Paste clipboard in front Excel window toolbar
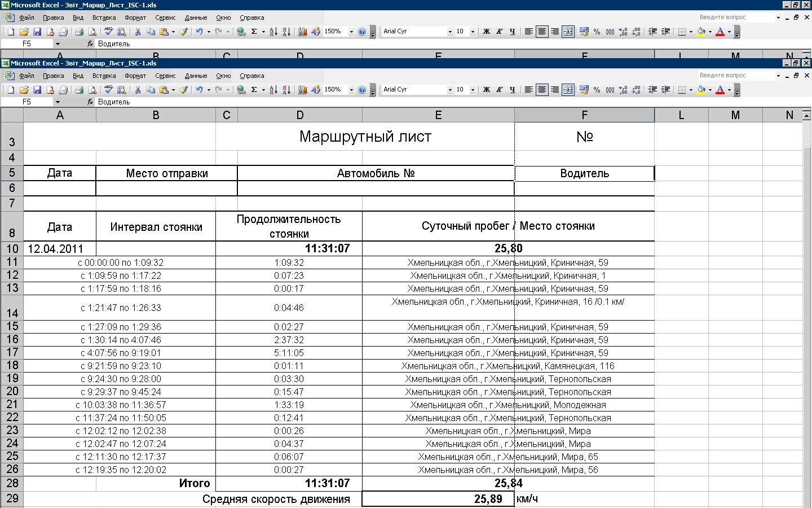The image size is (812, 508). (x=164, y=90)
